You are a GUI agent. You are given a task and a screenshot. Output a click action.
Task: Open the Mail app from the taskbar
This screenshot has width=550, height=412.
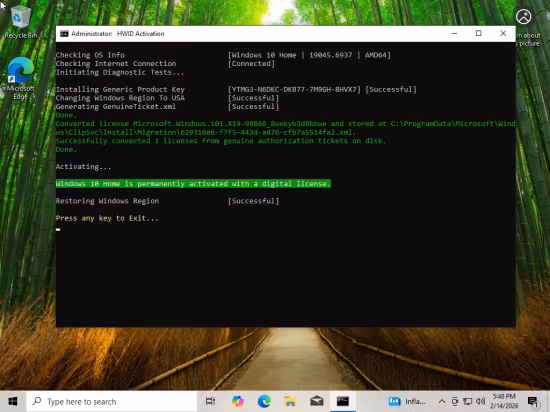point(316,401)
